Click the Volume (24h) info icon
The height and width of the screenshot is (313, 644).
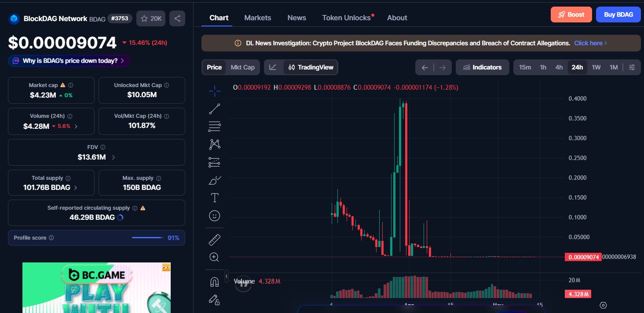click(70, 116)
